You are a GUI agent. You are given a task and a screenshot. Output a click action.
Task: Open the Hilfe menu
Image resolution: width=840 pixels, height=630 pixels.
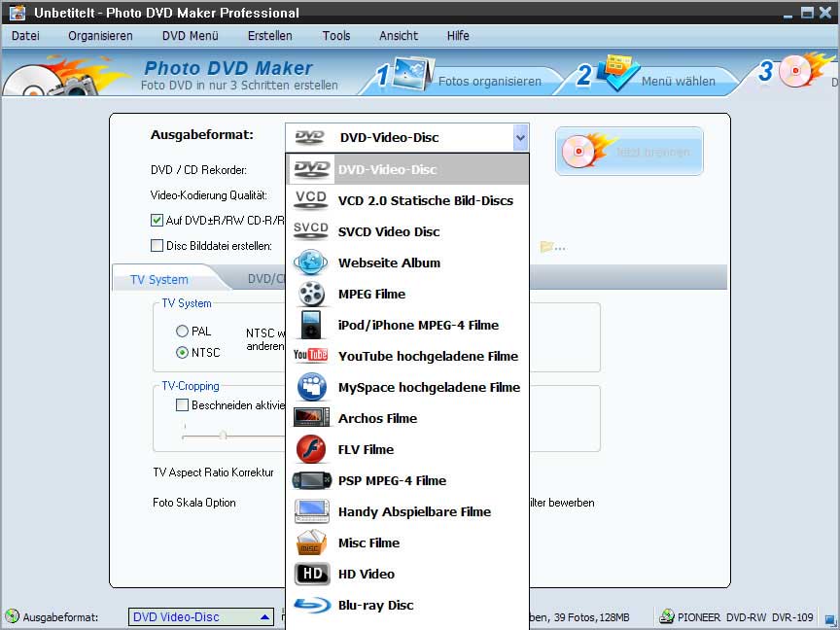click(458, 36)
